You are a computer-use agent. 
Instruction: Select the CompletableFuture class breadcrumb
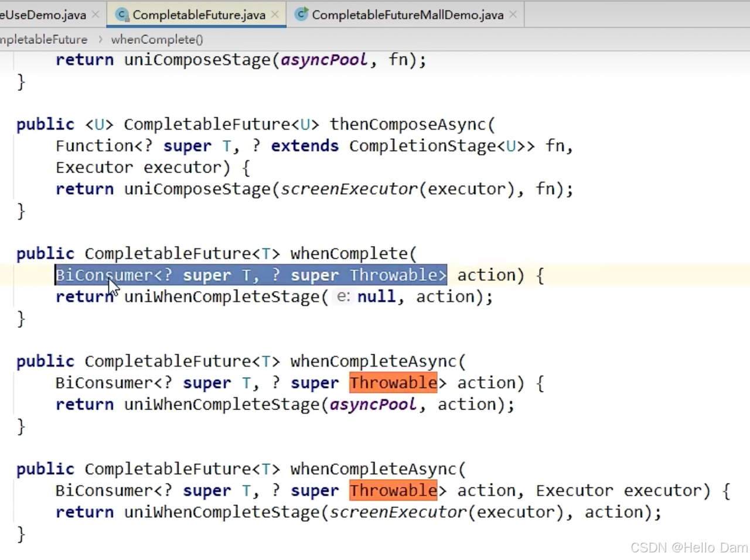click(43, 39)
